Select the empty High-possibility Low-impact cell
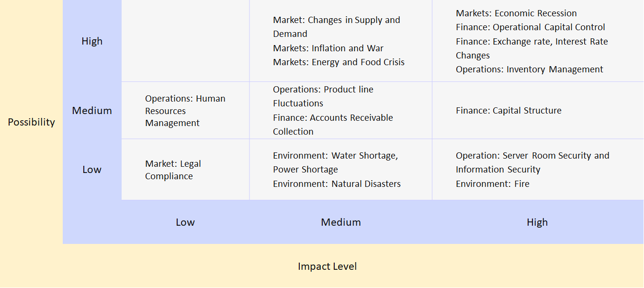The width and height of the screenshot is (644, 288). click(x=185, y=41)
